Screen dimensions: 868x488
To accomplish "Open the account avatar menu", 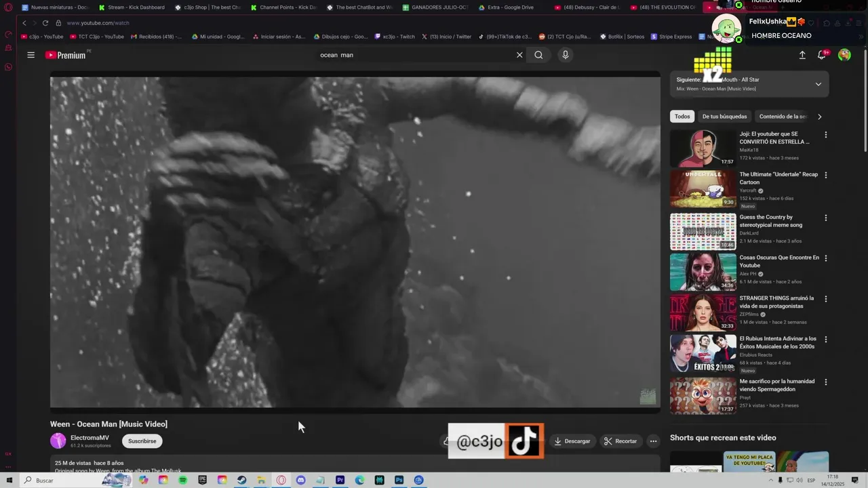I will click(844, 55).
